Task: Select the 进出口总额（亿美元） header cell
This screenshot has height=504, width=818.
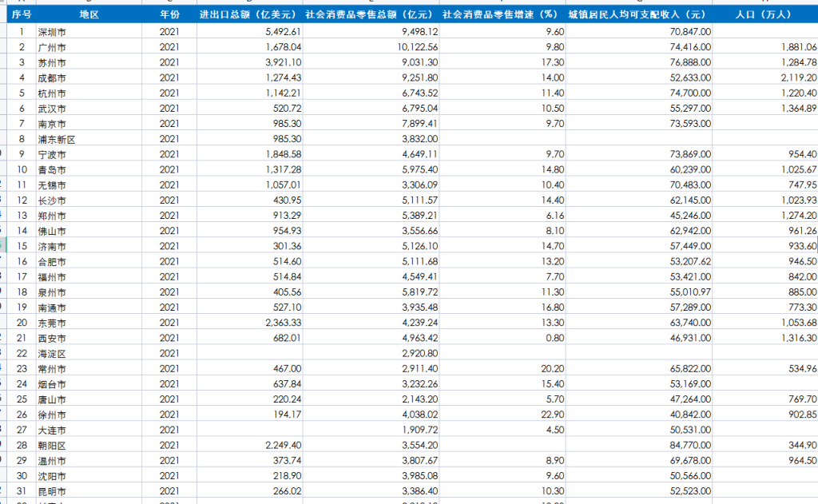Action: point(249,14)
